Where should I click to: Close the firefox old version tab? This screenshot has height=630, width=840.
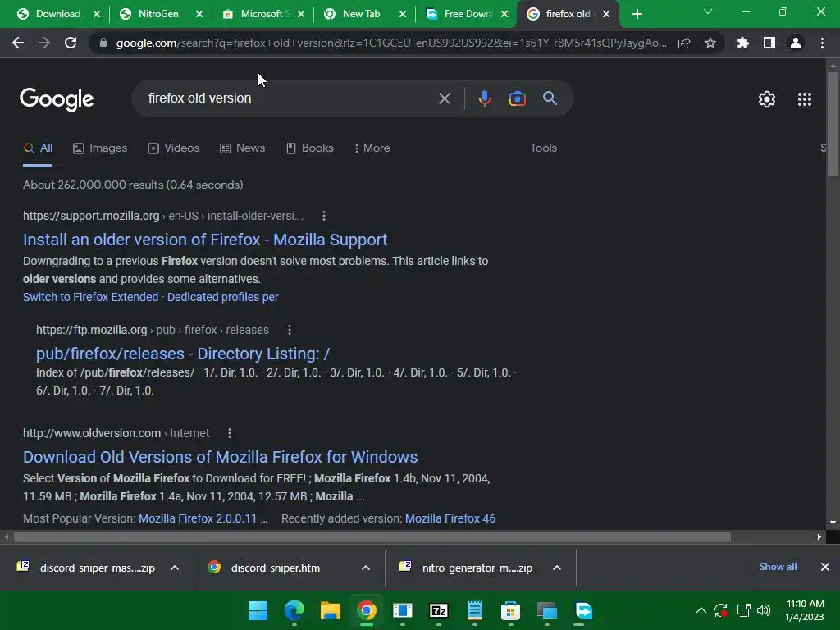606,14
